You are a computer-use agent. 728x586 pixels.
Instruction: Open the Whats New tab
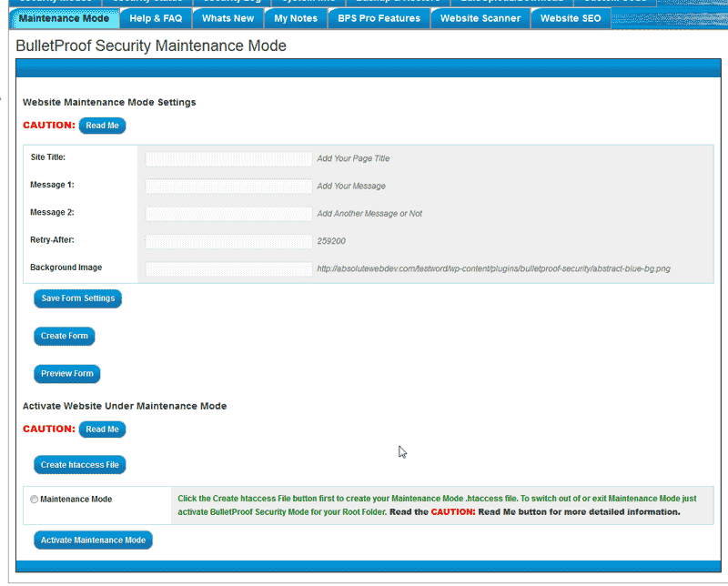tap(228, 18)
